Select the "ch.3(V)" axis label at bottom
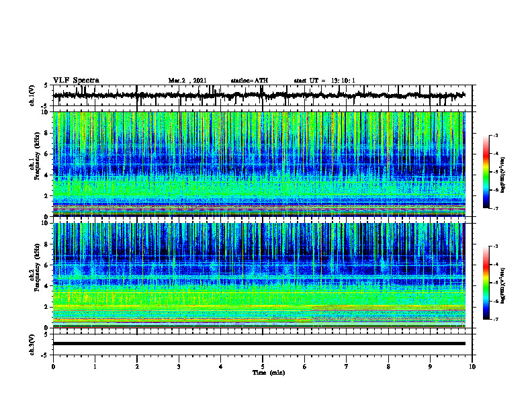 pos(32,345)
